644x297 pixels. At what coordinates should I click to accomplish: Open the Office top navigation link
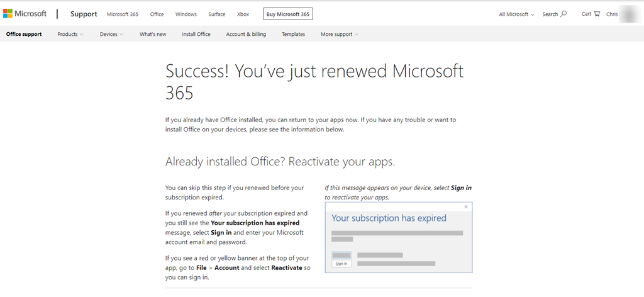[x=157, y=14]
